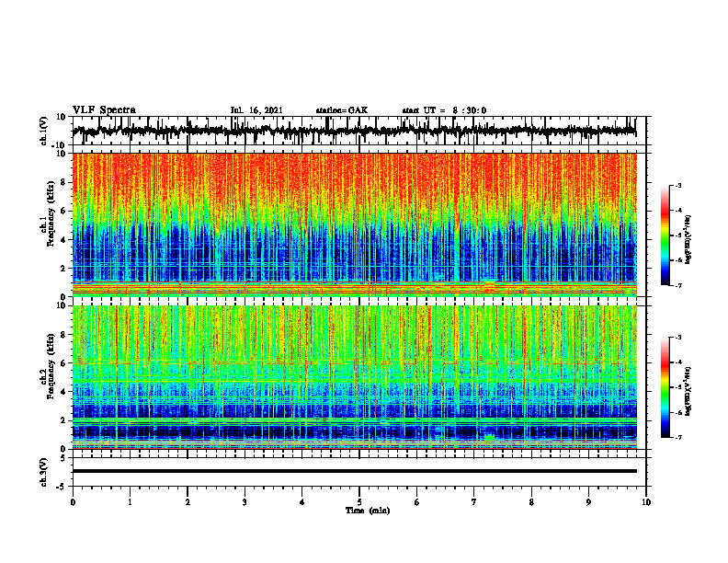Click the "start UT = 8 :30: 0" text
The height and width of the screenshot is (563, 728).
(444, 110)
